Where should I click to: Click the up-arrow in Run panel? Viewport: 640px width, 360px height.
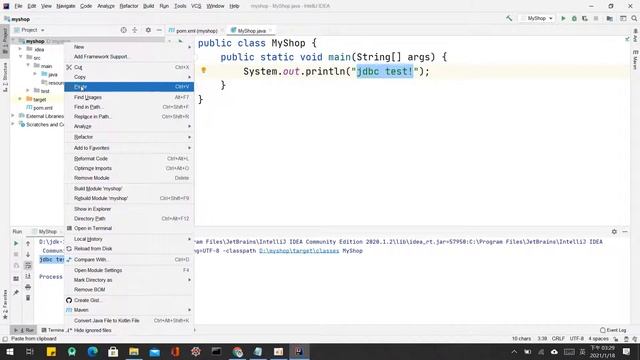point(28,243)
